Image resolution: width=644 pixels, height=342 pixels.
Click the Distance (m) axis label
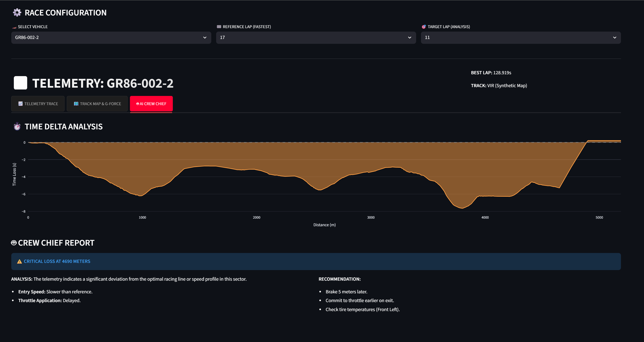(324, 225)
